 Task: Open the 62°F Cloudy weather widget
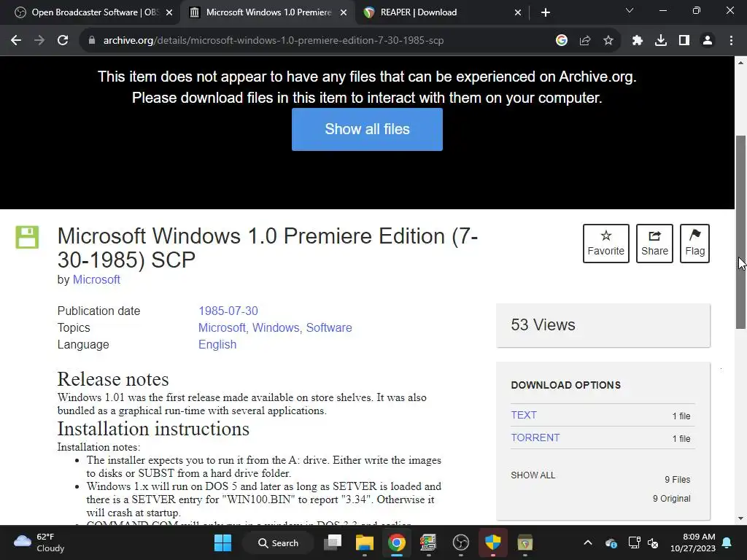[39, 542]
